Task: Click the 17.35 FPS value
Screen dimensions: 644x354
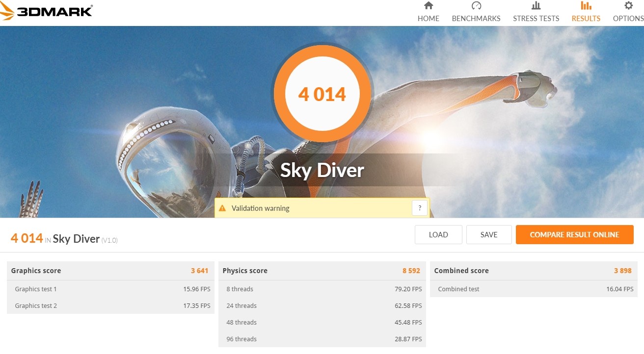Action: (x=197, y=305)
